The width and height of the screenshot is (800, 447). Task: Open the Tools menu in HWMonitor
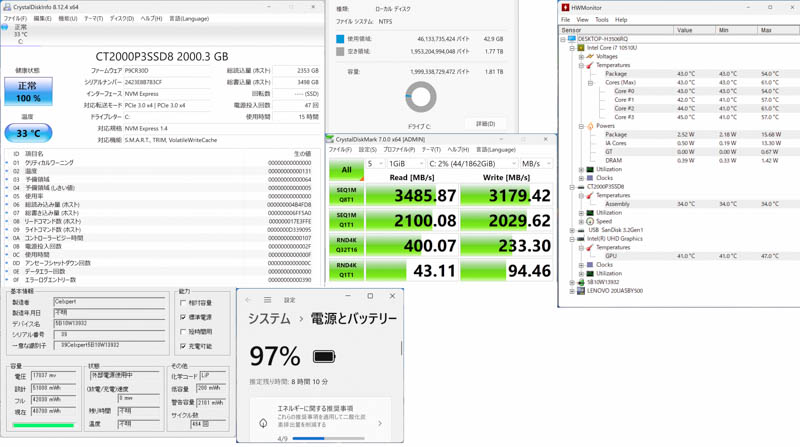(601, 19)
